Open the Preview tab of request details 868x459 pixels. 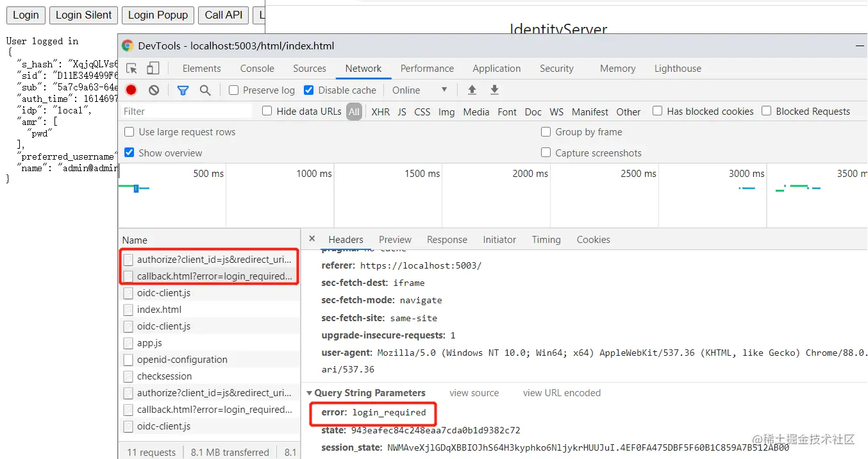pos(395,240)
